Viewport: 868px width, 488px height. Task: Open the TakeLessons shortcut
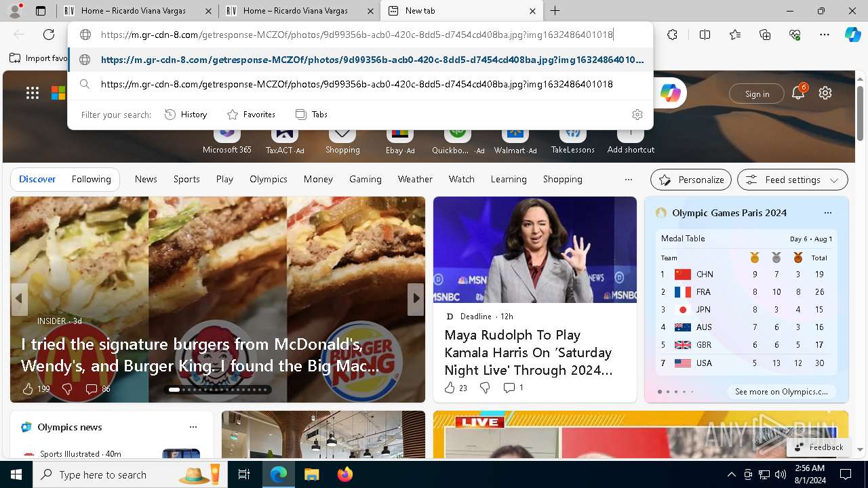tap(573, 140)
